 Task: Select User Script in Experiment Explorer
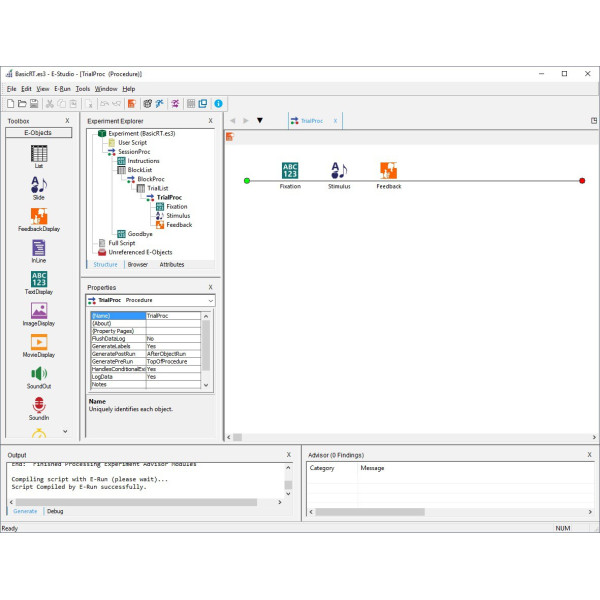click(x=128, y=143)
